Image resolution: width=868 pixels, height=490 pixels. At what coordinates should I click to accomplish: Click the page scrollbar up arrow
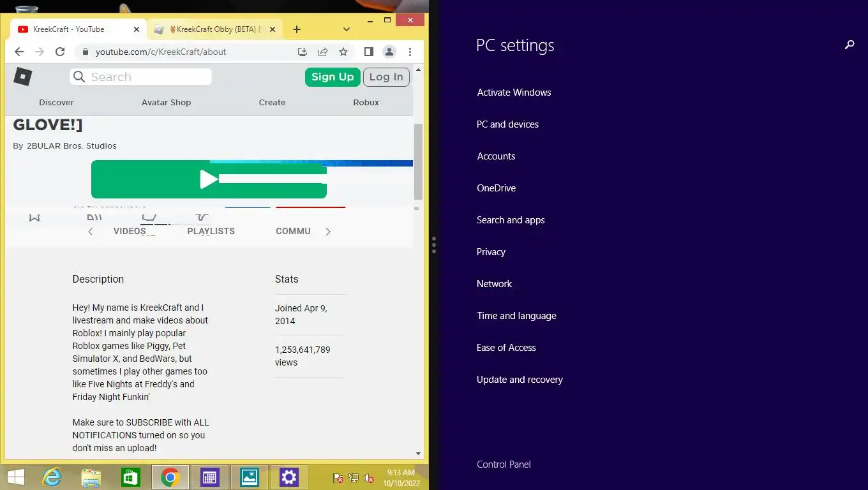coord(419,69)
